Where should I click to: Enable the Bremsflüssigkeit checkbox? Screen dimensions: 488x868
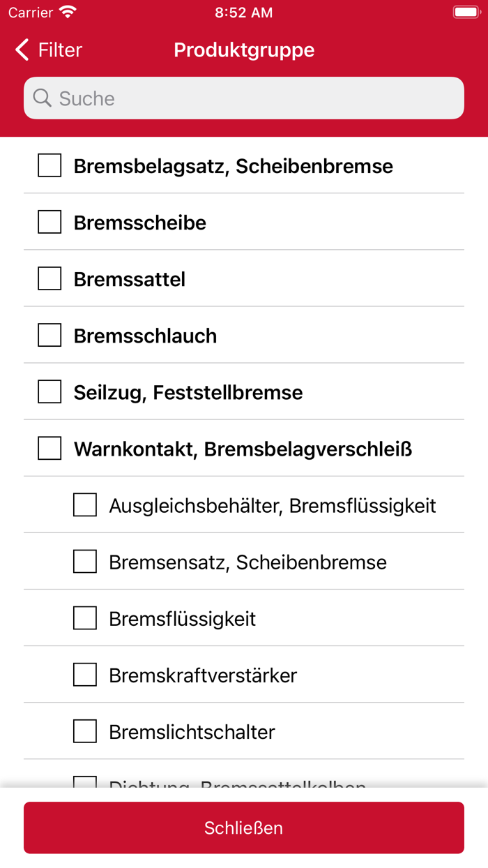84,618
